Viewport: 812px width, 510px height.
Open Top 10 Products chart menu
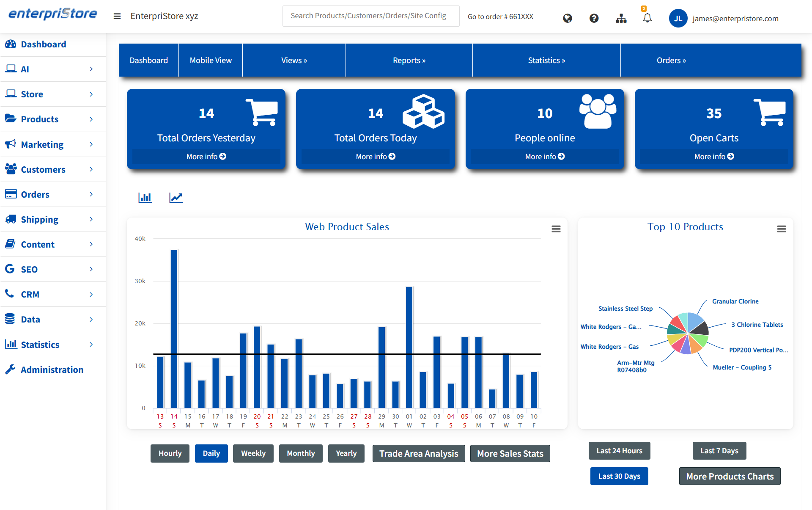coord(782,229)
